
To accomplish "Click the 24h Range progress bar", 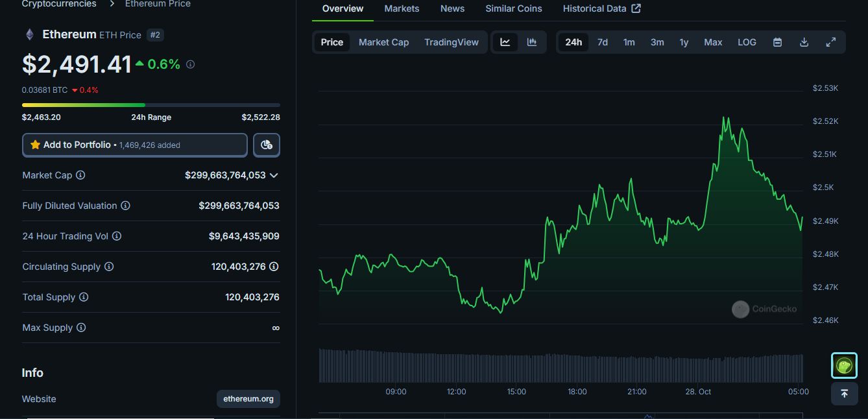I will click(151, 104).
